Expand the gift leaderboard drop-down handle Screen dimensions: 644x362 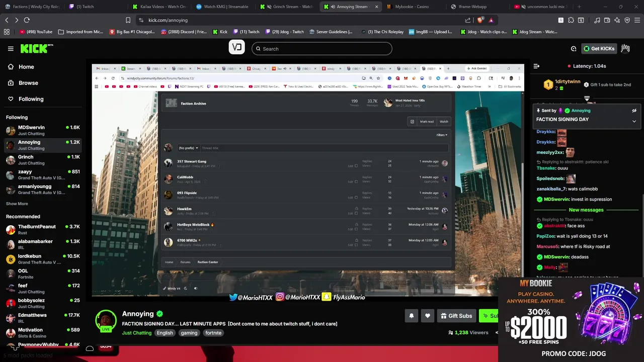pos(587,99)
